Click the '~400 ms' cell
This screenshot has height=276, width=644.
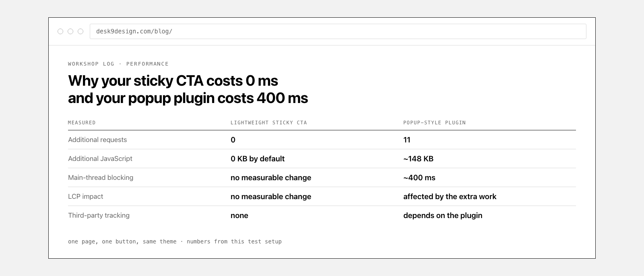(419, 178)
